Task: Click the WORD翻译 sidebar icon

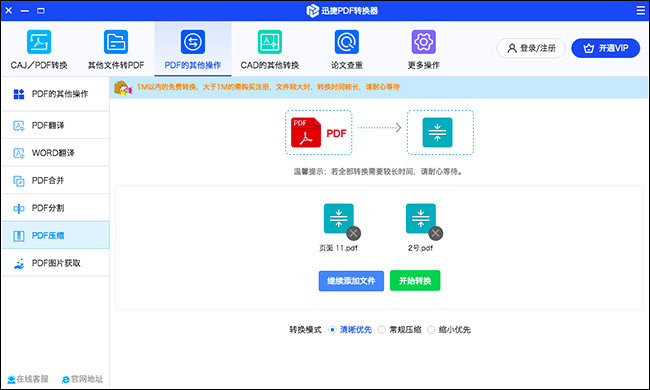Action: tap(19, 153)
